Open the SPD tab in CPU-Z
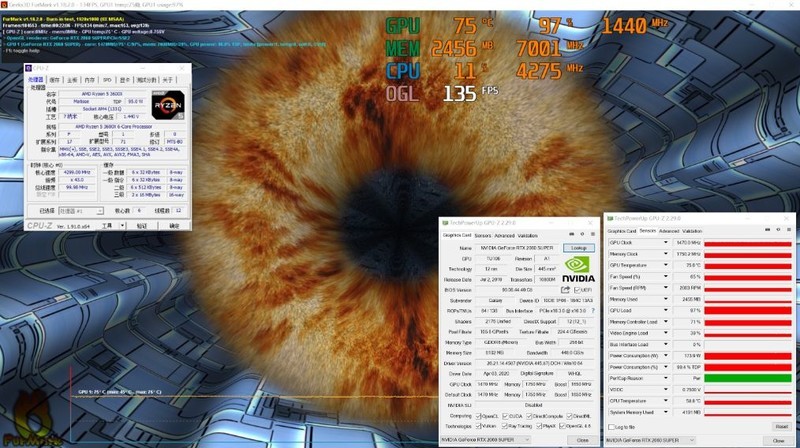This screenshot has height=448, width=800. coord(107,80)
